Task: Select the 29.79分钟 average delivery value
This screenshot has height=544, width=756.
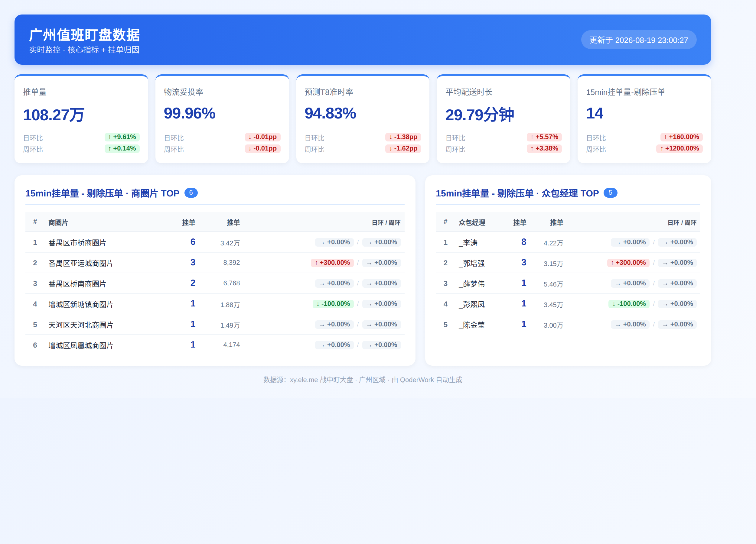Action: (480, 115)
